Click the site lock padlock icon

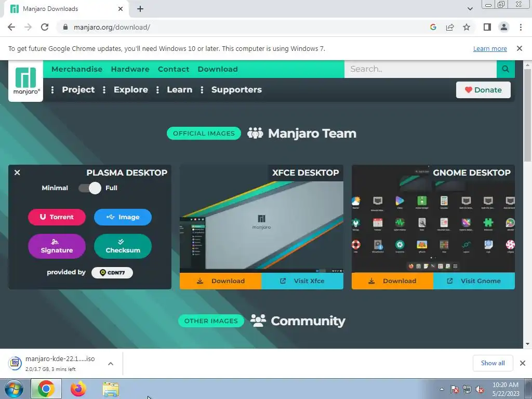coord(65,27)
